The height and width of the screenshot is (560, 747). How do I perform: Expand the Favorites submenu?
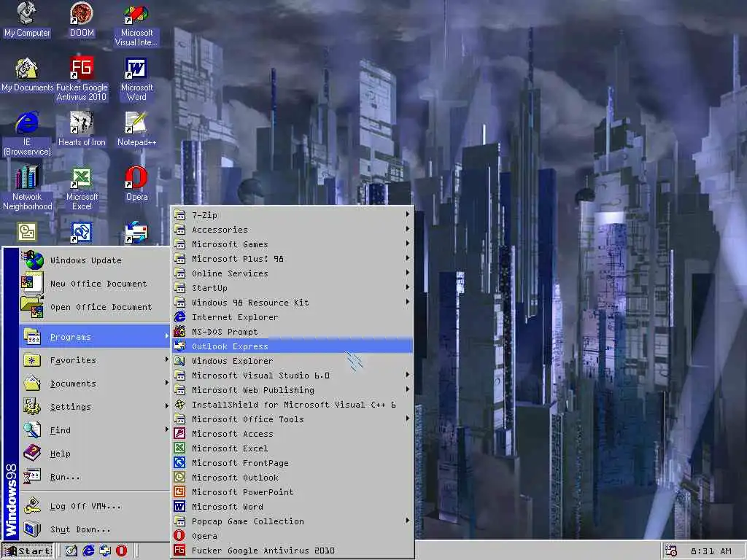pyautogui.click(x=95, y=360)
